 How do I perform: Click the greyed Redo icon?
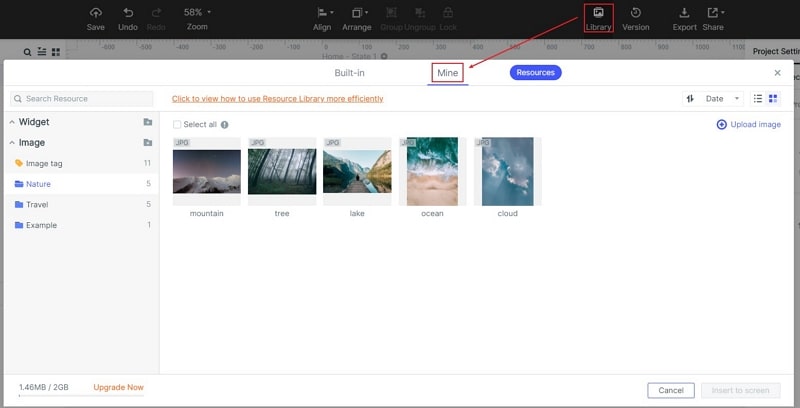coord(156,13)
